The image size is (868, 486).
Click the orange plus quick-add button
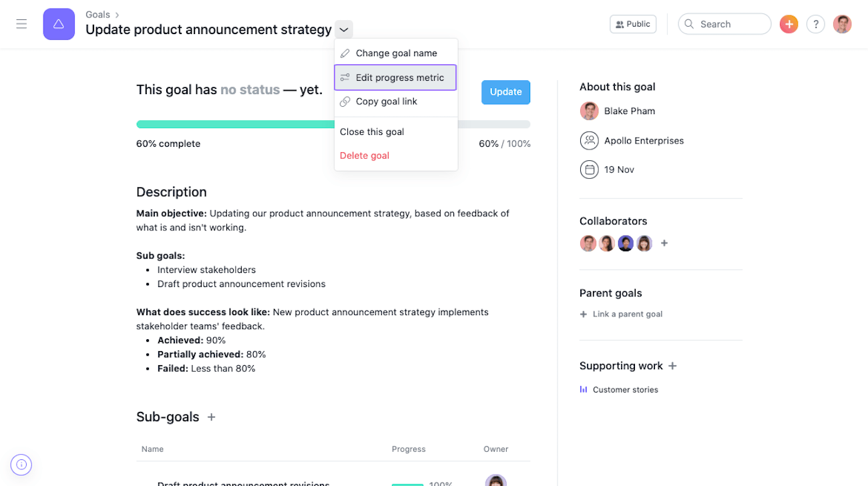[789, 24]
